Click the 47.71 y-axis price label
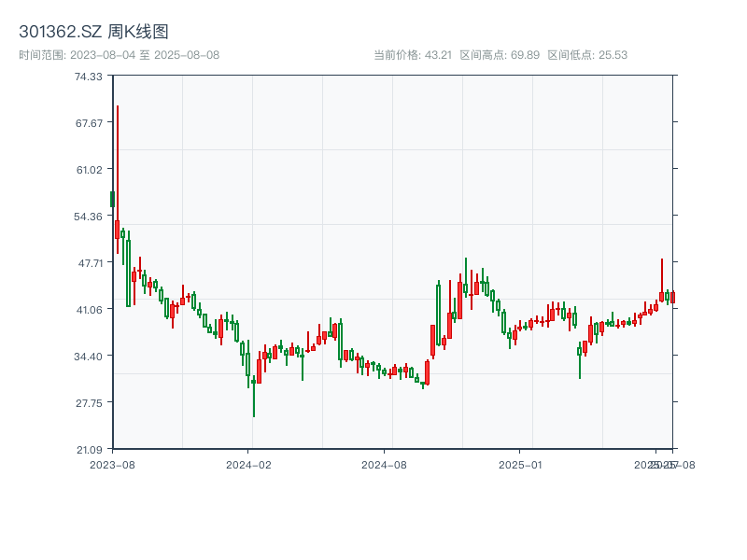The image size is (747, 560). click(x=90, y=263)
